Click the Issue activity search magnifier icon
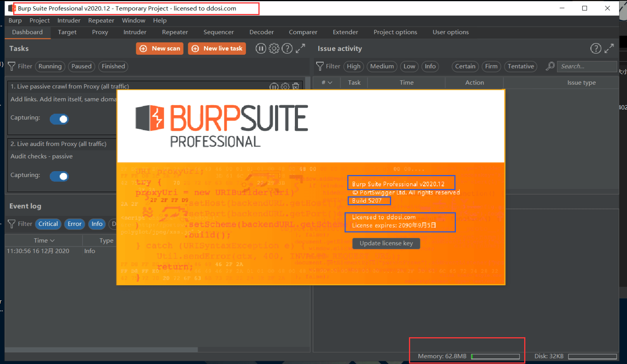This screenshot has width=627, height=364. point(550,66)
